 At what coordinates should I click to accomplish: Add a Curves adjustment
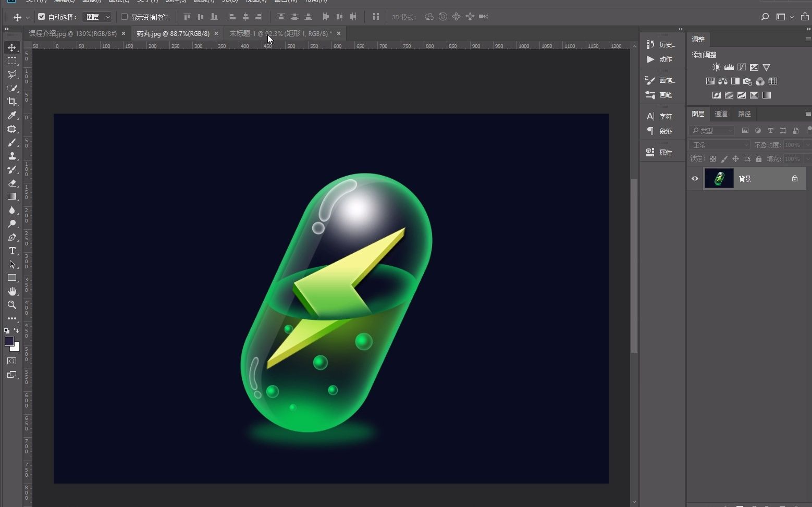point(741,67)
